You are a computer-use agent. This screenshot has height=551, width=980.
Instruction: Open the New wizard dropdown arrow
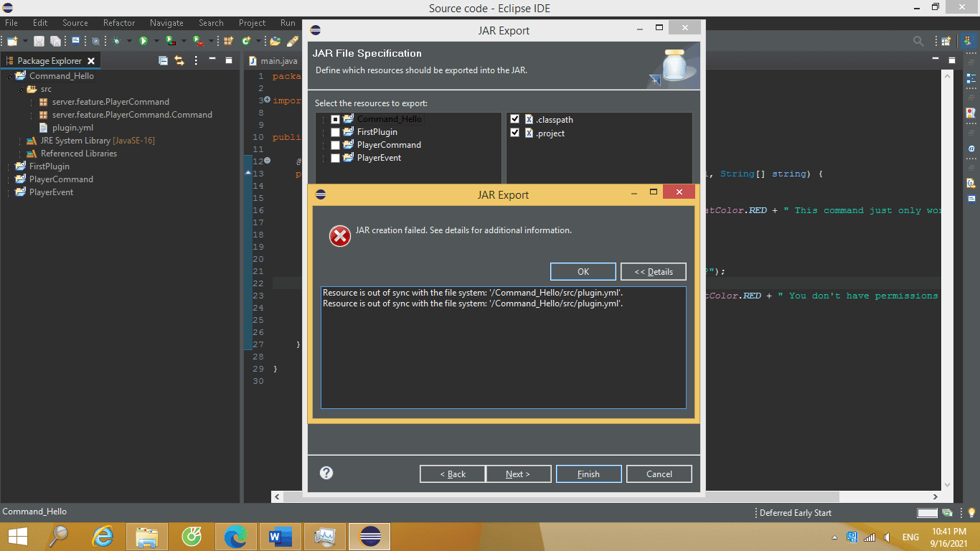click(25, 42)
